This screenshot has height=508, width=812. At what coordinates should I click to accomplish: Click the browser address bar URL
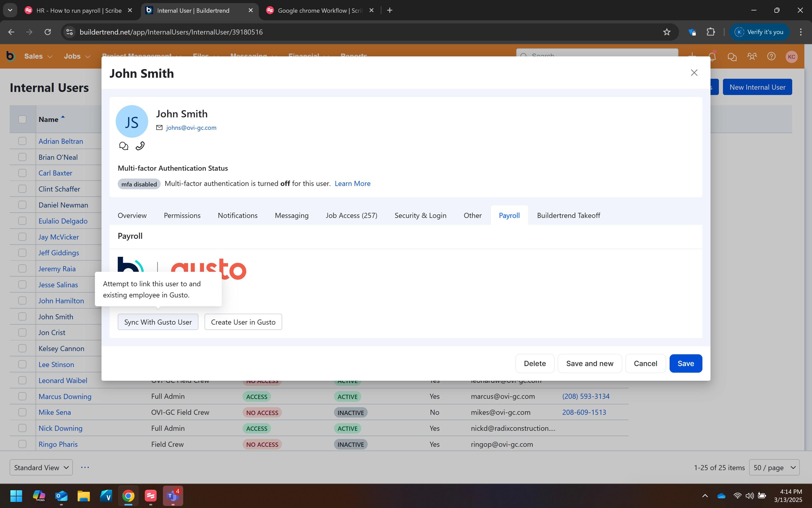(x=171, y=32)
